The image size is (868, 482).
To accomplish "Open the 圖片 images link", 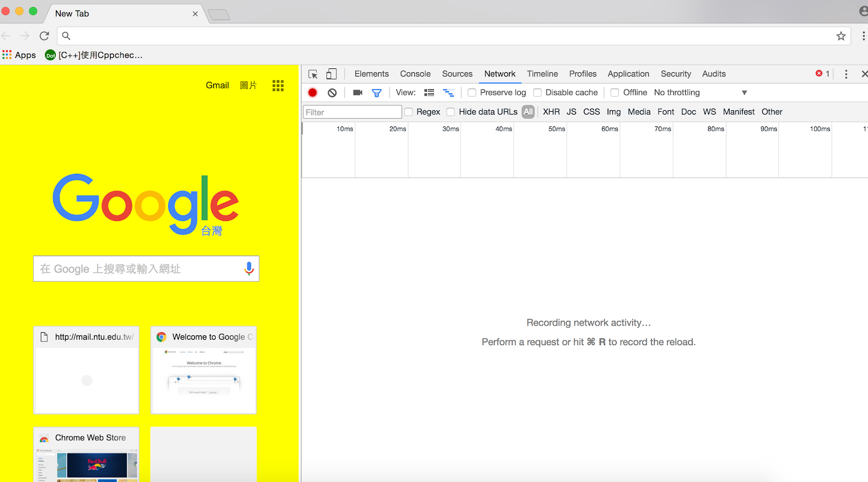I will pos(248,85).
